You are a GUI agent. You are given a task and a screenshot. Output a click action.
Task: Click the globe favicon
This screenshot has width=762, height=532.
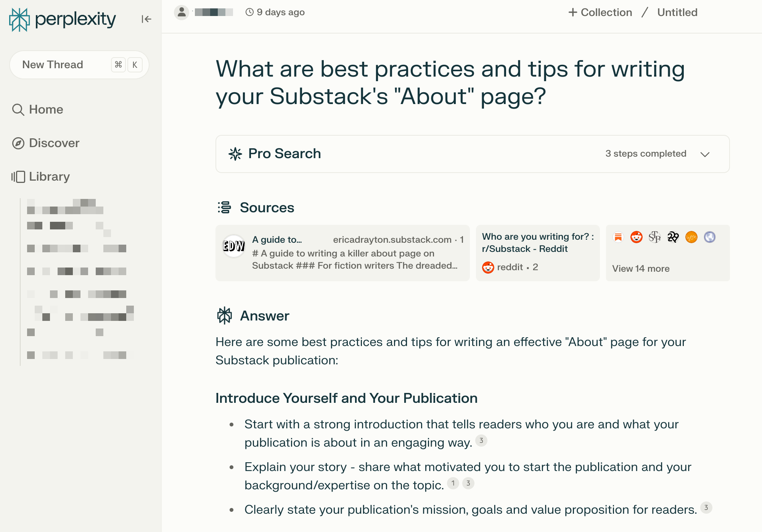tap(710, 237)
